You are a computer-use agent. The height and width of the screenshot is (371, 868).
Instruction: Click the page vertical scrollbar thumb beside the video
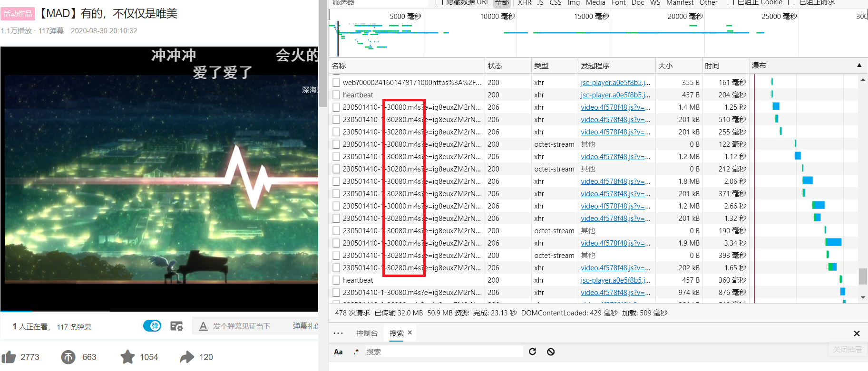[x=323, y=53]
